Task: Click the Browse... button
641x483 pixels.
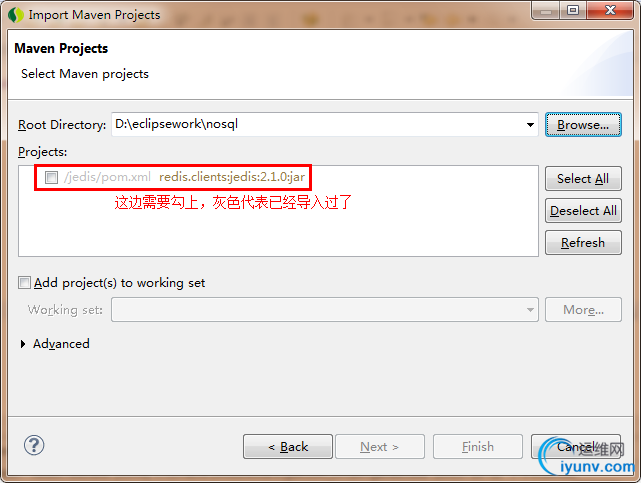Action: pyautogui.click(x=583, y=125)
